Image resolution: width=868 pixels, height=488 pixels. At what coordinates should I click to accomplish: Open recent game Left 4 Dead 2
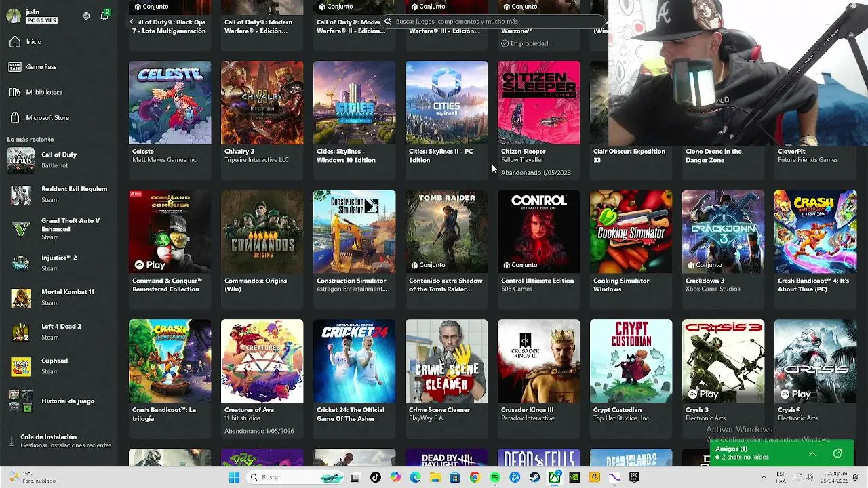click(58, 332)
